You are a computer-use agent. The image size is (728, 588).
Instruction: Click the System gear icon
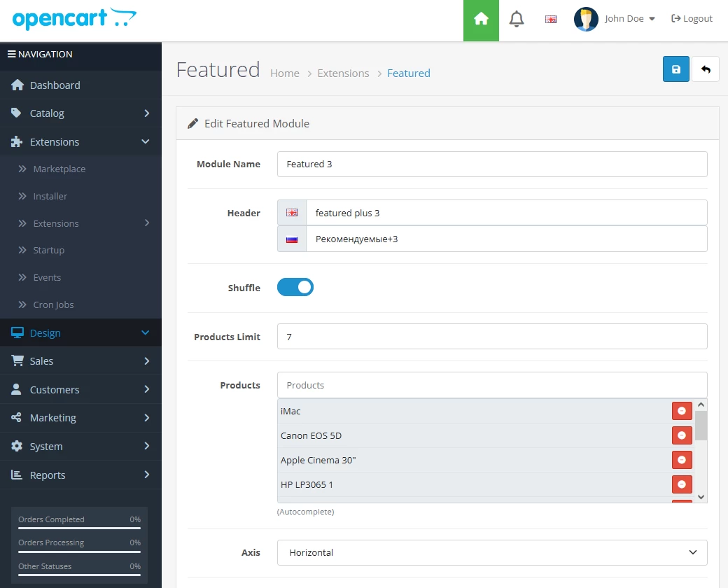coord(17,447)
